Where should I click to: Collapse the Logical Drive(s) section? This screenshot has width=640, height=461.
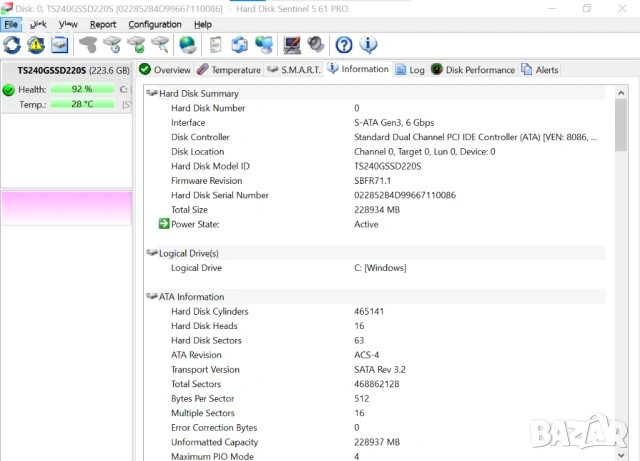pyautogui.click(x=152, y=254)
